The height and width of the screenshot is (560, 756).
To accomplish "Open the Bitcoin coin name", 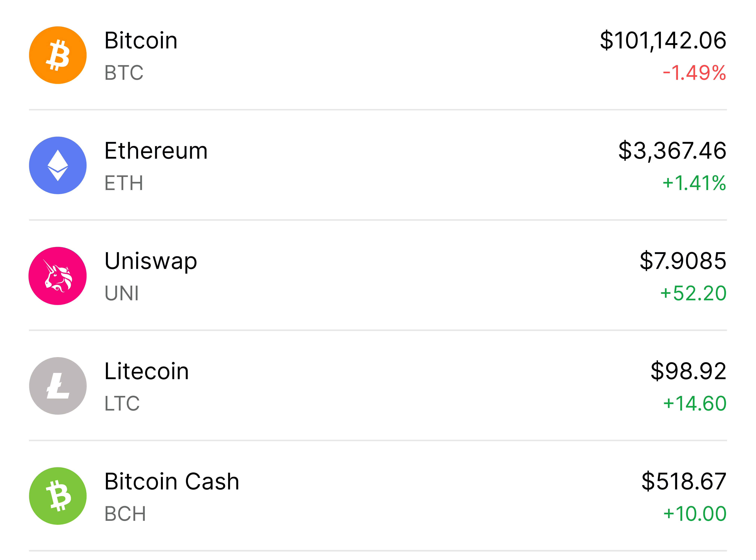I will [141, 41].
